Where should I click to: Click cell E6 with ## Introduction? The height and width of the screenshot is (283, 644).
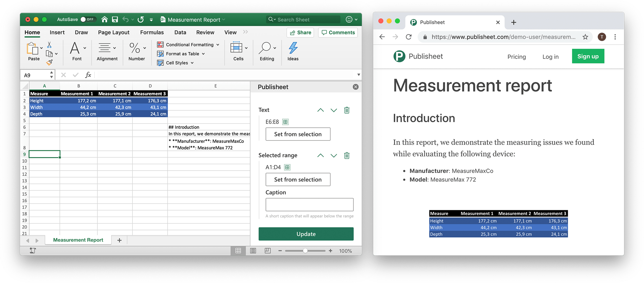pyautogui.click(x=209, y=127)
